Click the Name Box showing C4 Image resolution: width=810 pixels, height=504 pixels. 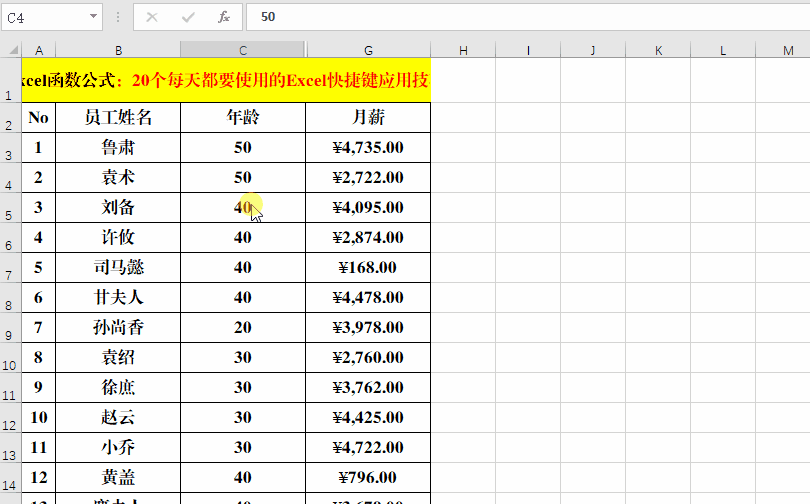(52, 17)
